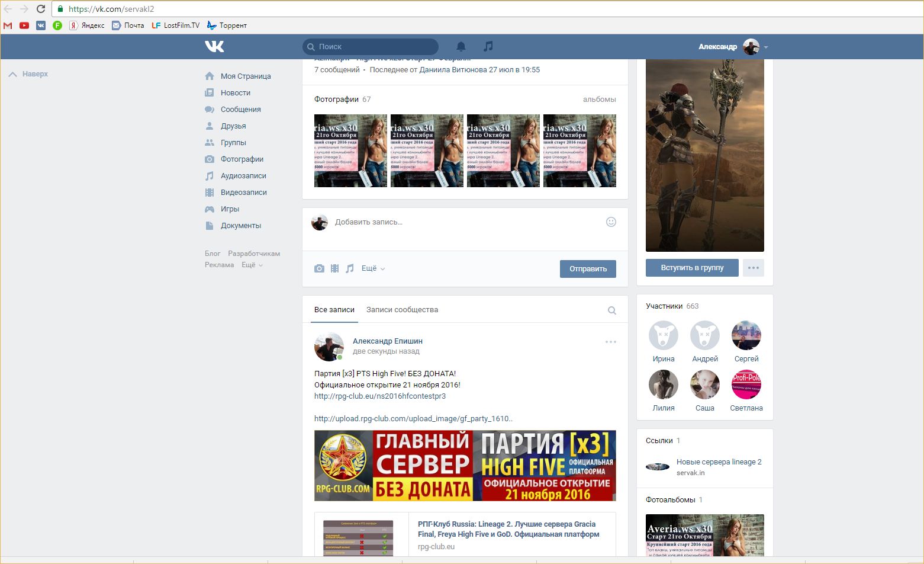Open notifications bell icon
Screen dimensions: 924x564
(461, 46)
